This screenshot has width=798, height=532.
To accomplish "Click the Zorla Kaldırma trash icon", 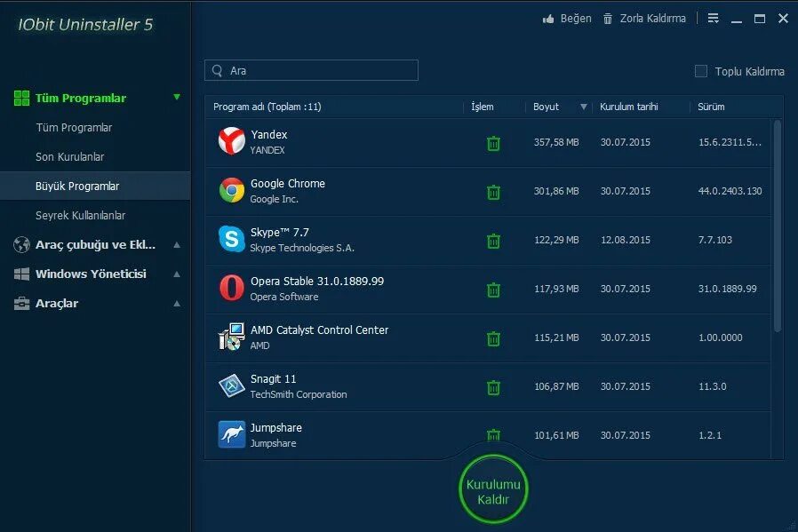I will [608, 19].
